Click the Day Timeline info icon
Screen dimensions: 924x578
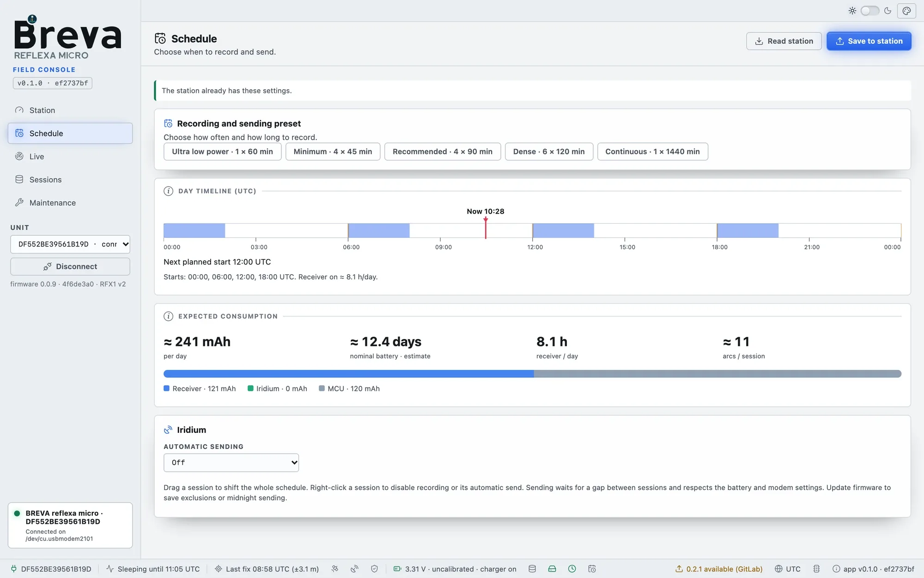coord(169,191)
